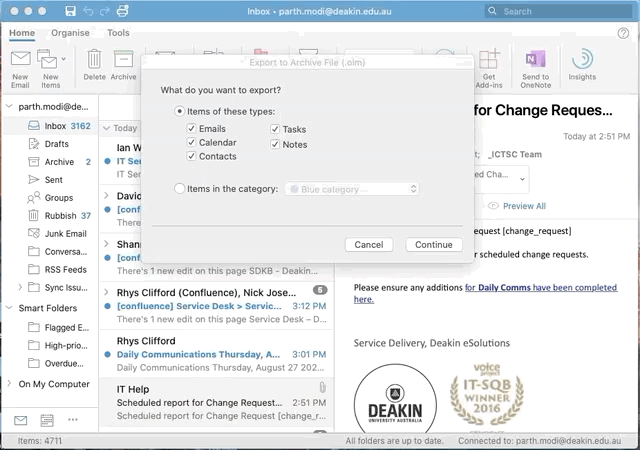The width and height of the screenshot is (640, 450).
Task: Uncheck the Emails checkbox
Action: (191, 128)
